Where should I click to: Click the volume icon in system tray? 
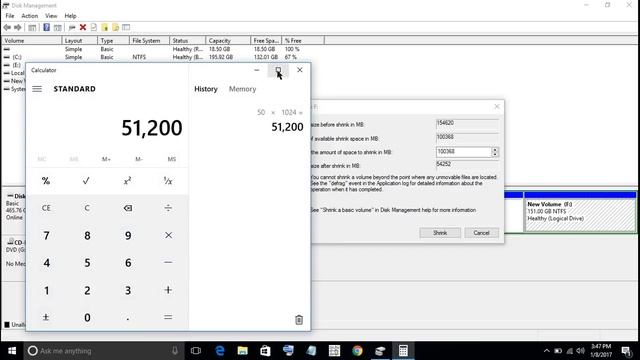coord(580,351)
